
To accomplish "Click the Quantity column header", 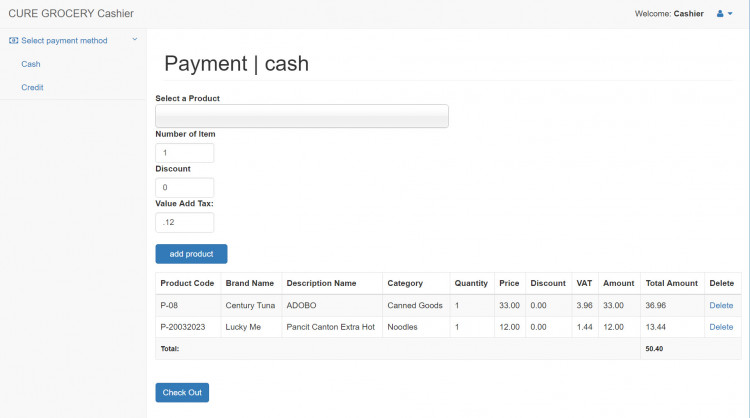I will (x=471, y=283).
